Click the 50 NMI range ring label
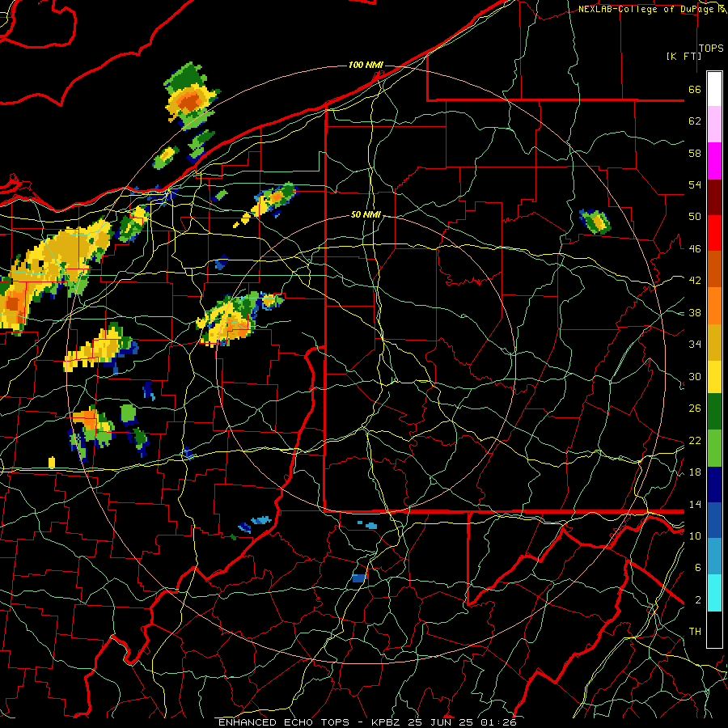The width and height of the screenshot is (728, 728). pyautogui.click(x=366, y=214)
